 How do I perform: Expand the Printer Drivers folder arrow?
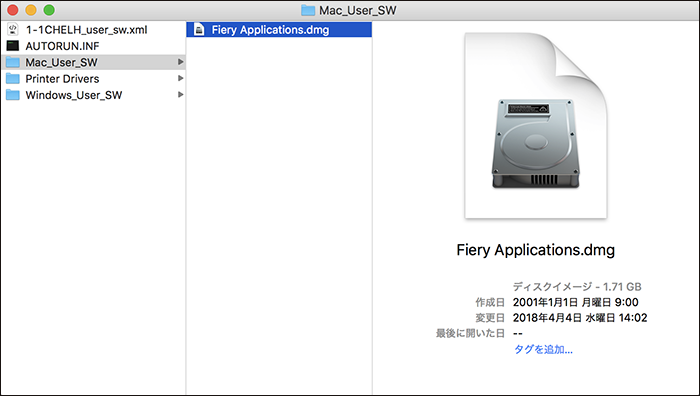[180, 78]
